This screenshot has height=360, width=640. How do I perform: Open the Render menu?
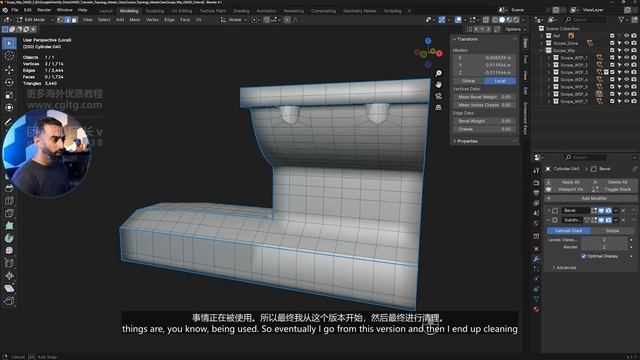coord(44,10)
